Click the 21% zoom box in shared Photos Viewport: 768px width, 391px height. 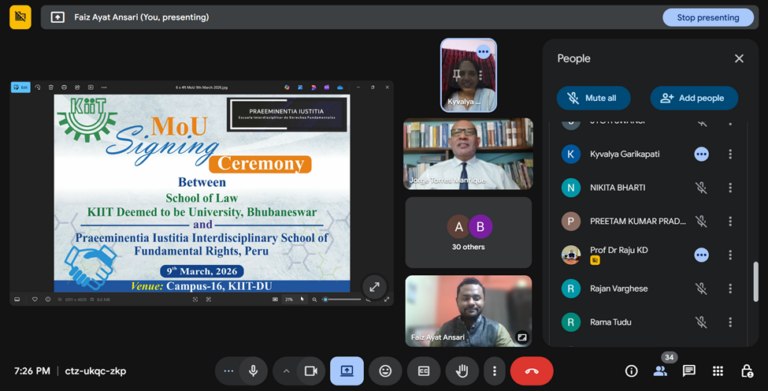[x=289, y=299]
